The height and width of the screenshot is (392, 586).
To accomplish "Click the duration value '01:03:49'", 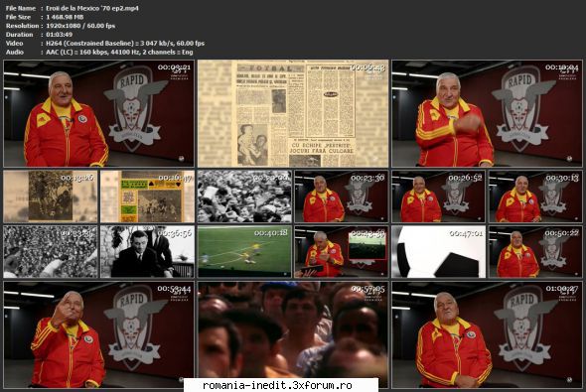I will [x=59, y=35].
